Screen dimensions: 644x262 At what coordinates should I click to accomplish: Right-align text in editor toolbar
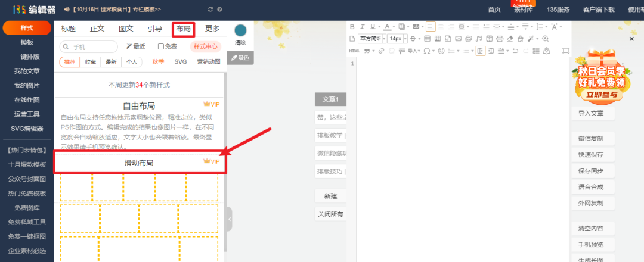pos(451,27)
